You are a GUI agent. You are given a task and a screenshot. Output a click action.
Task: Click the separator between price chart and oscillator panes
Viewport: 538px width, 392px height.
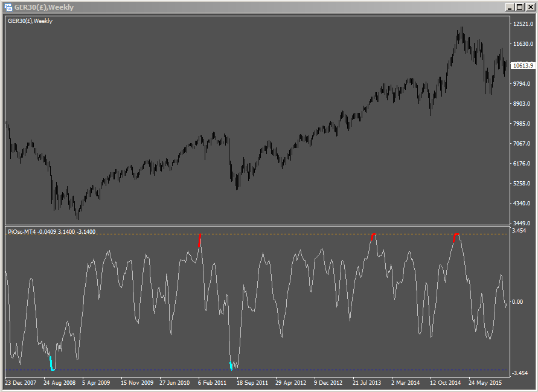tap(272, 223)
